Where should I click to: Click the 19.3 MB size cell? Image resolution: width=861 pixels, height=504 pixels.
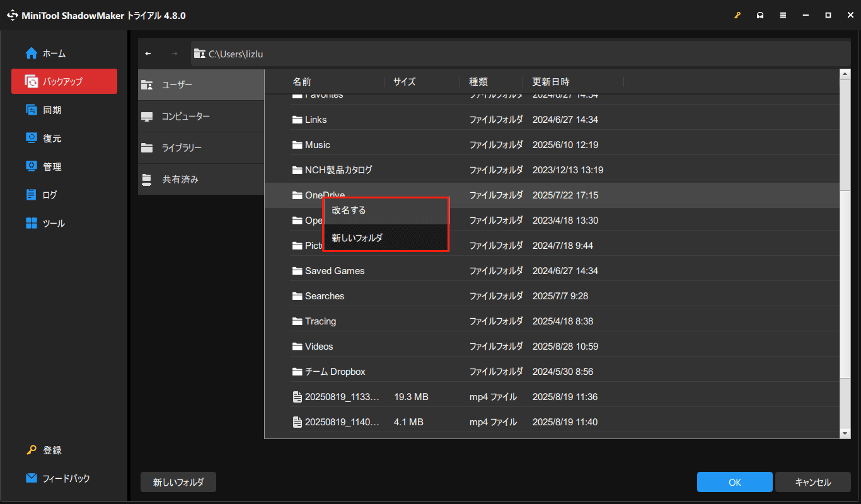coord(411,397)
